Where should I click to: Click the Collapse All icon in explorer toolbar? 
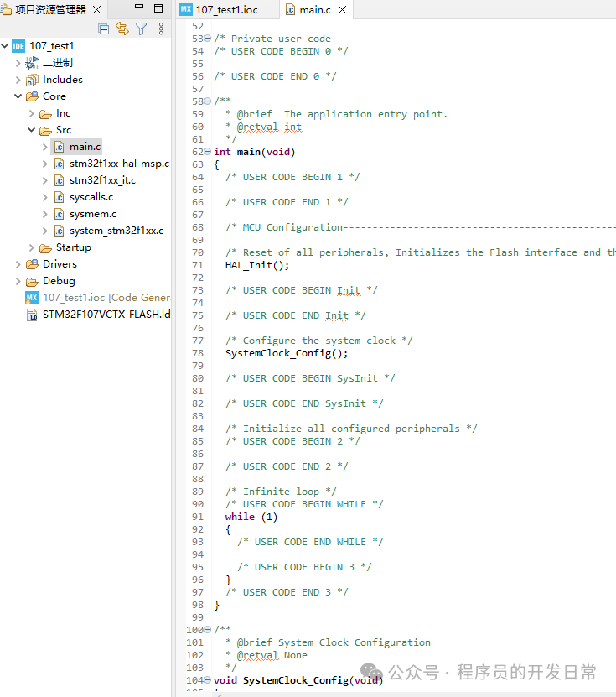click(x=103, y=29)
